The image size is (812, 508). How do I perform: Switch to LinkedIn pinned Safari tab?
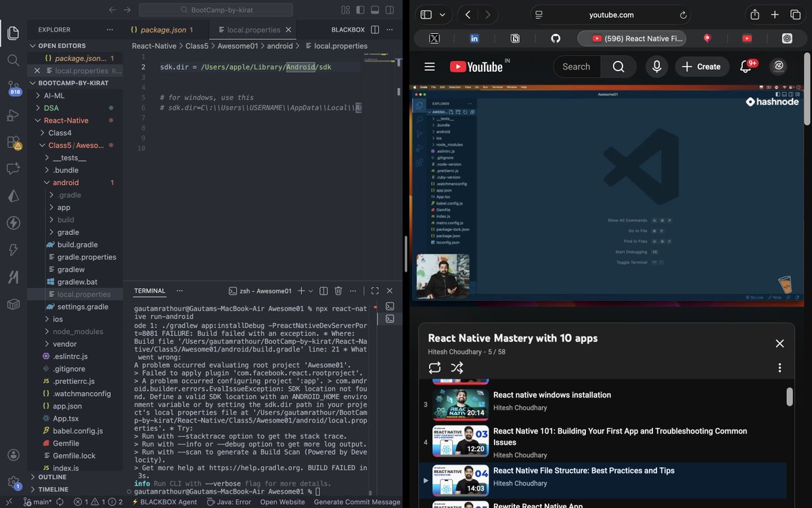(474, 39)
